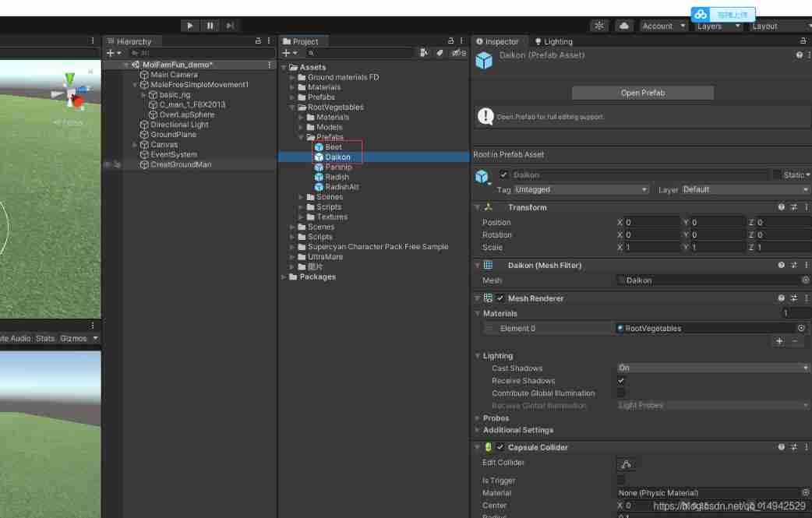
Task: Open Mesh Filter help icon
Action: coord(781,266)
